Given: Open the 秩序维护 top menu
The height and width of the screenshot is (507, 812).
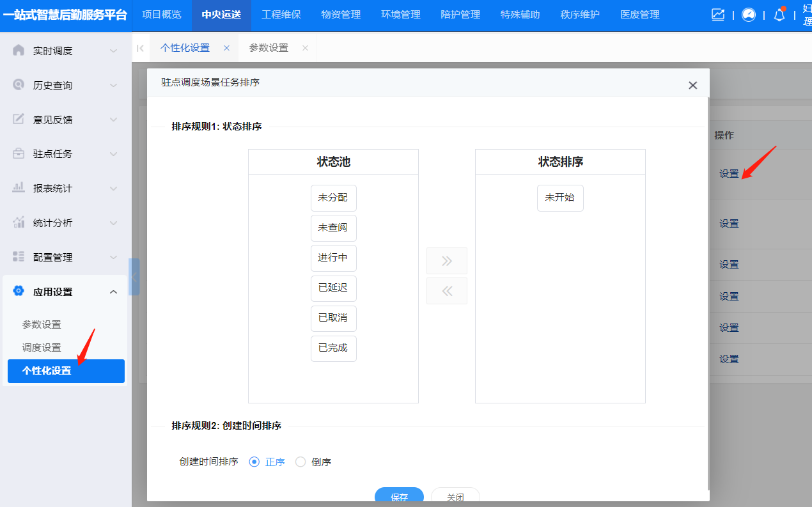Looking at the screenshot, I should coord(580,15).
